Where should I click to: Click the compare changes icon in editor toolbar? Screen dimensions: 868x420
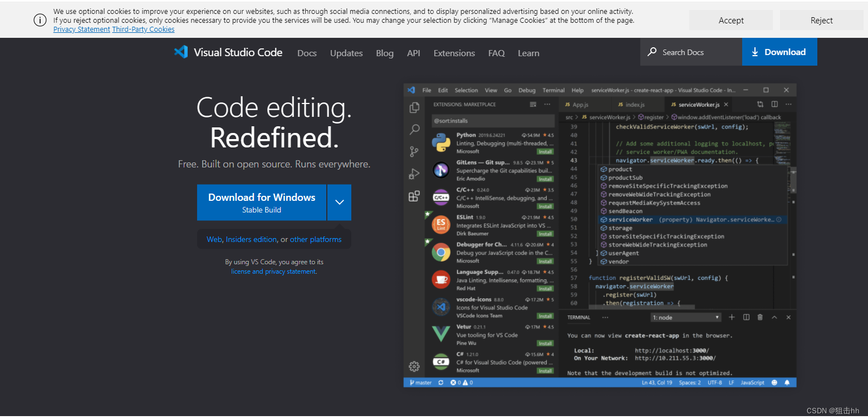(x=761, y=104)
